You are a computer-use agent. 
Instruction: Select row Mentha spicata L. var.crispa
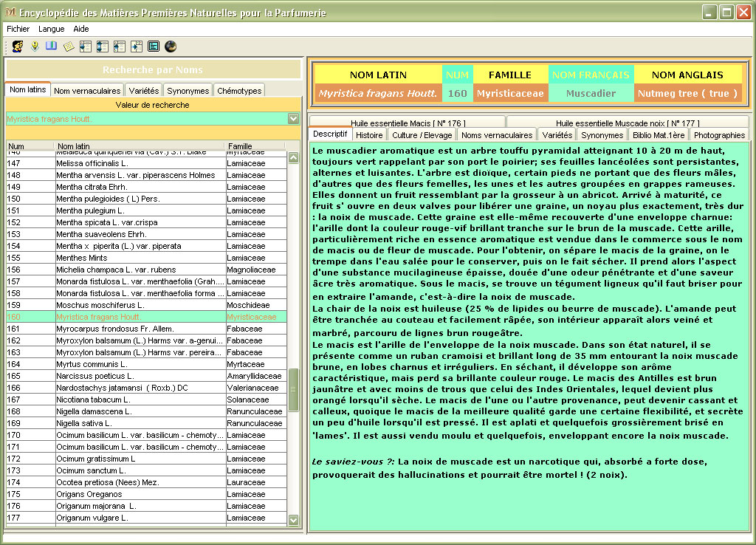tap(147, 222)
